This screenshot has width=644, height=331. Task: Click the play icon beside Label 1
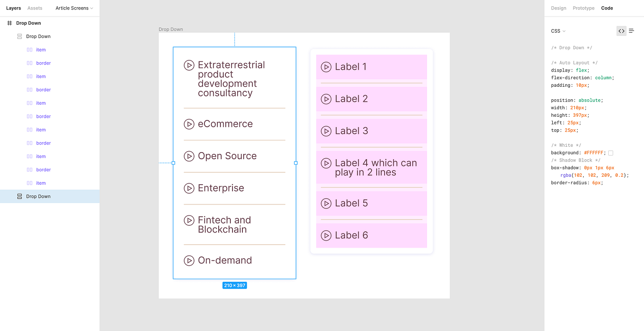[x=326, y=67]
